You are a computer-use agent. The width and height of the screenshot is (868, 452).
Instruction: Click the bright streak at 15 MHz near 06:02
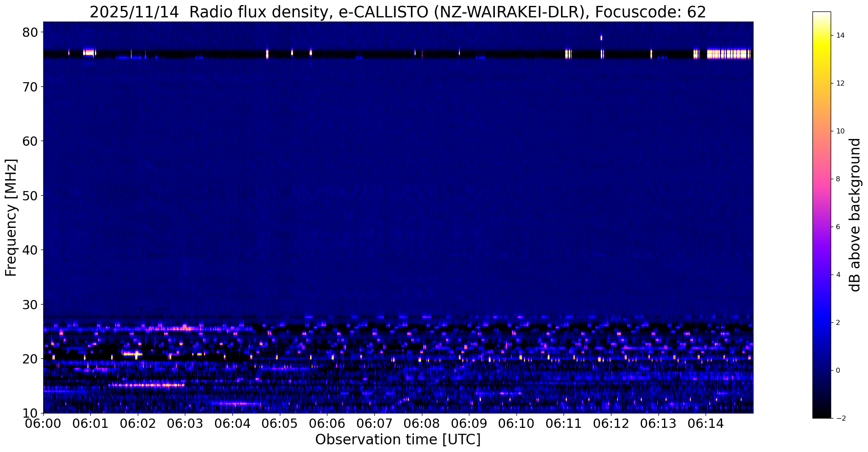pos(146,385)
